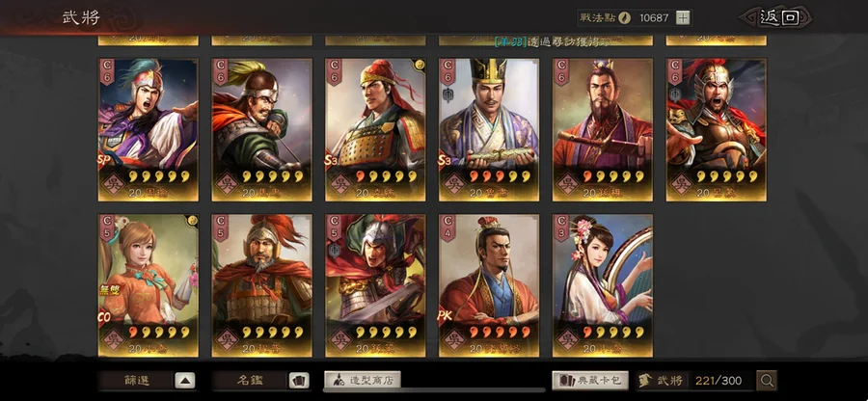Select the PK 諸葛恪 general card

point(489,285)
